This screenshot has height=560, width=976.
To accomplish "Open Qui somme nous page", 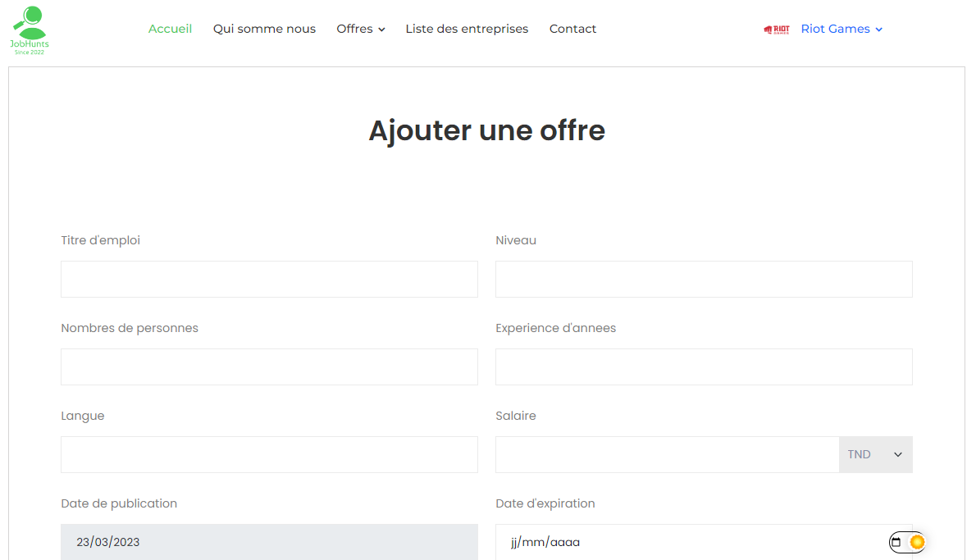I will (x=264, y=29).
